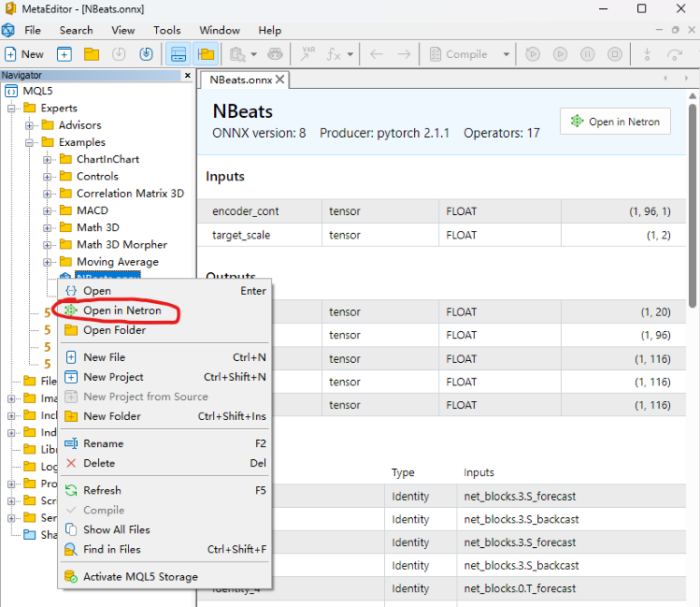Click the MQL Wizard robot icon
Viewport: 700px width, 607px height.
pos(275,54)
